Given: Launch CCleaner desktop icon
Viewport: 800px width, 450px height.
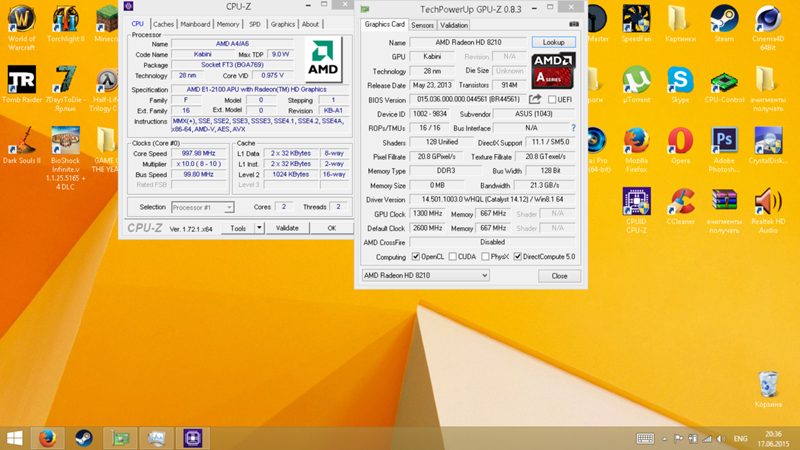Looking at the screenshot, I should 680,207.
